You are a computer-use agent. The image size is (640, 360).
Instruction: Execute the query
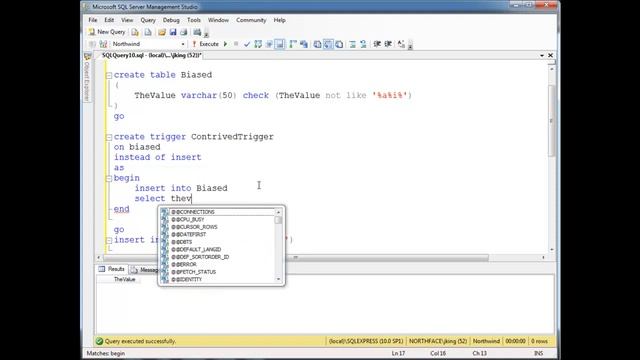point(206,44)
